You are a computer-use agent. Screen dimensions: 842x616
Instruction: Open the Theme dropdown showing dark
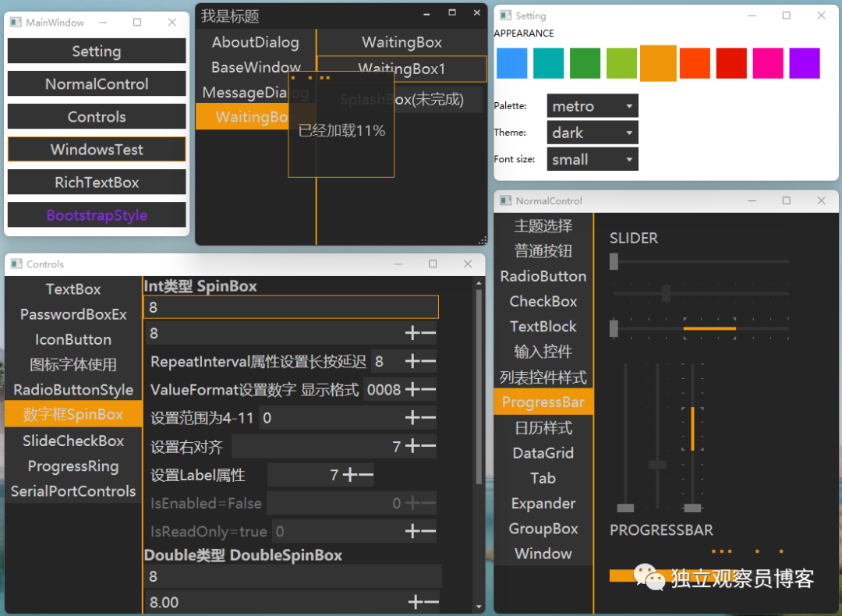click(x=593, y=133)
